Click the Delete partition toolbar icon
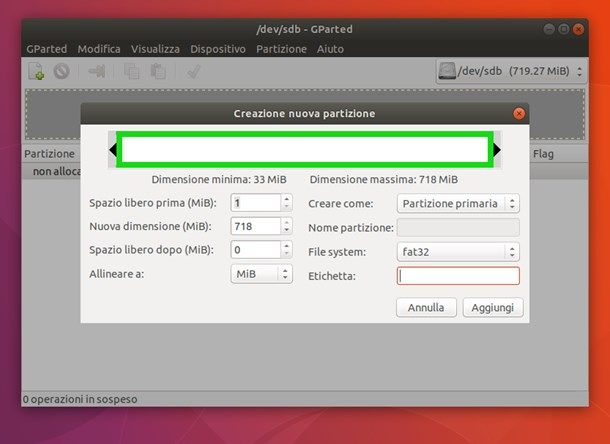Screen dimensions: 610x444 pyautogui.click(x=61, y=71)
